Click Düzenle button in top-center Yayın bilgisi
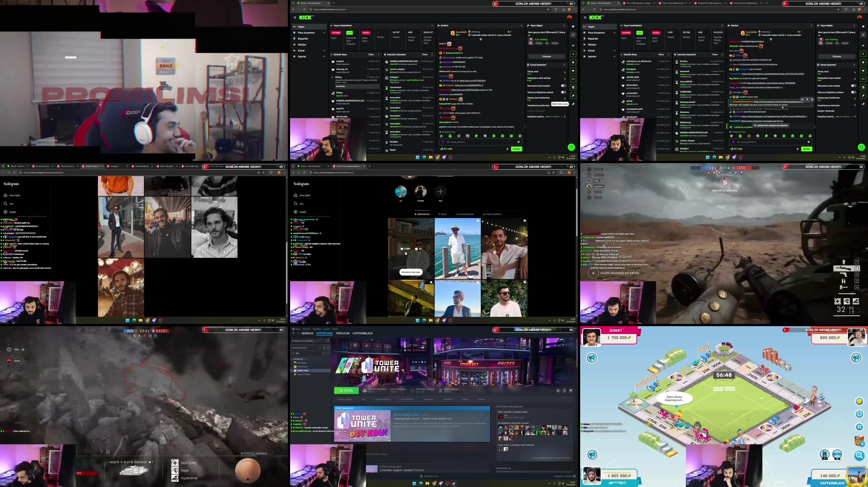Screen dimensions: 868x487 (547, 57)
